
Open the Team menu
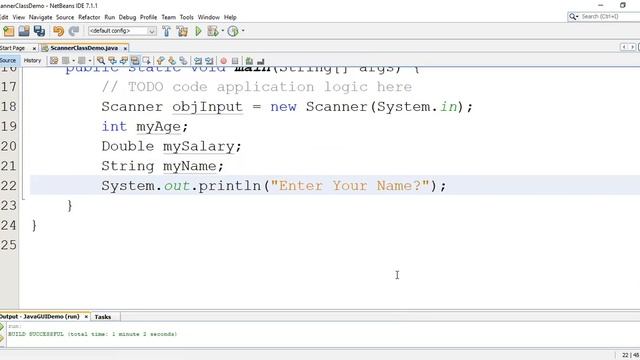point(169,17)
